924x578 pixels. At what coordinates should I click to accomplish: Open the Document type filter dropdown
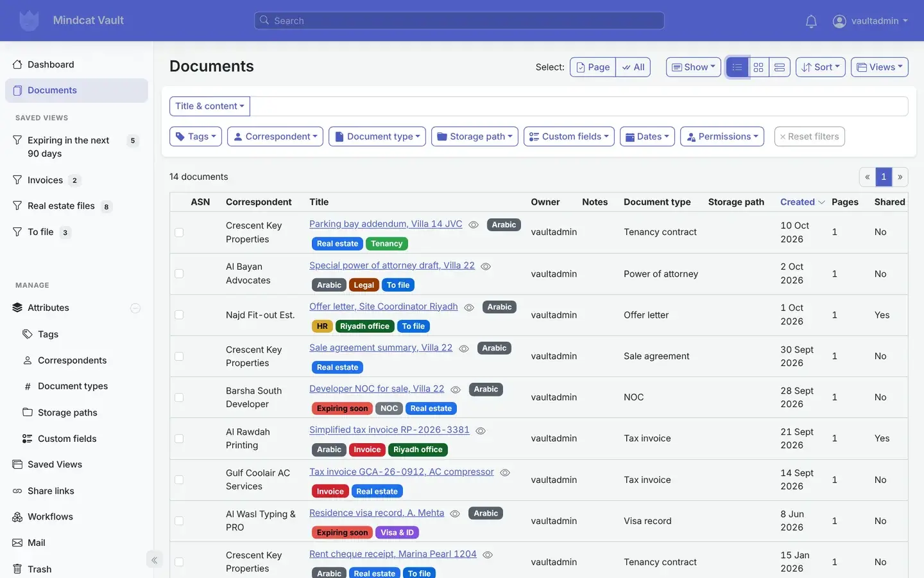(x=377, y=136)
